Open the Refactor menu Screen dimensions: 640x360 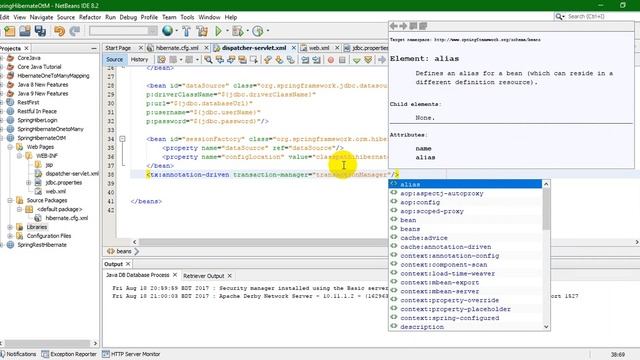pyautogui.click(x=90, y=17)
